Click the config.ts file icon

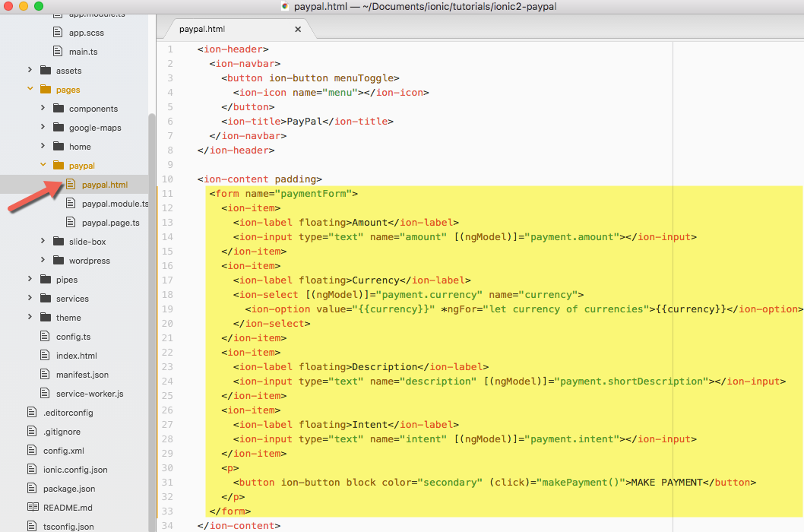pyautogui.click(x=45, y=336)
